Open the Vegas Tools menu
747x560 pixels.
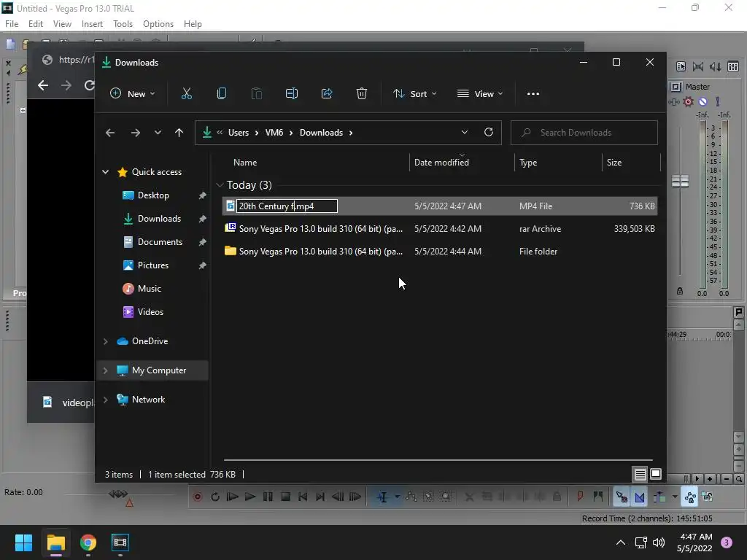click(x=123, y=24)
